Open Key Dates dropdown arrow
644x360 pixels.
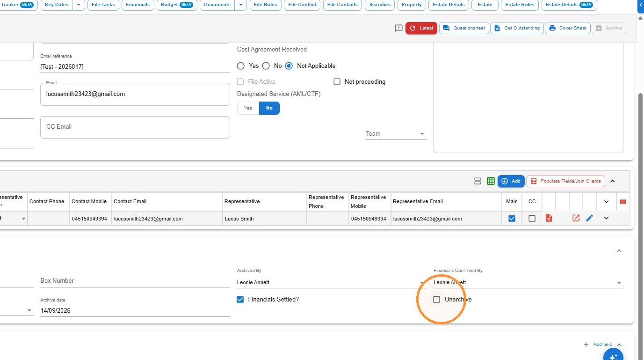79,5
